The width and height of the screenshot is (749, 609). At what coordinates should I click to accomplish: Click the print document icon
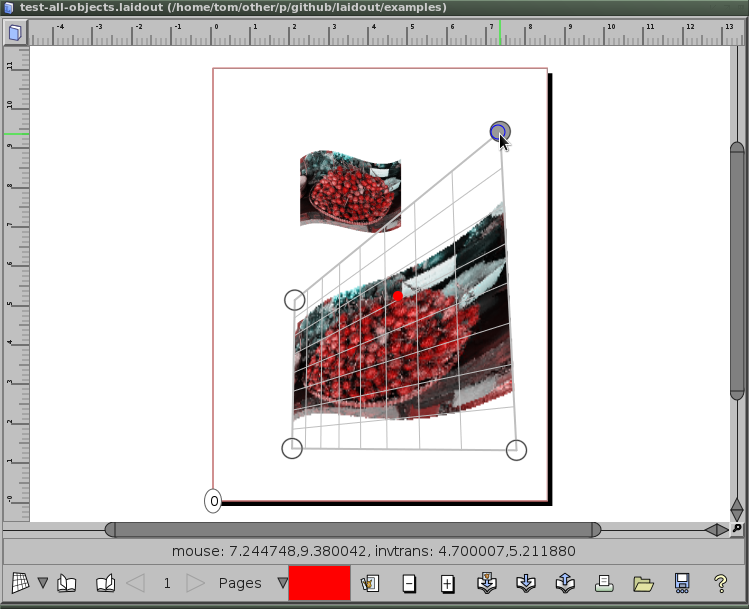604,583
